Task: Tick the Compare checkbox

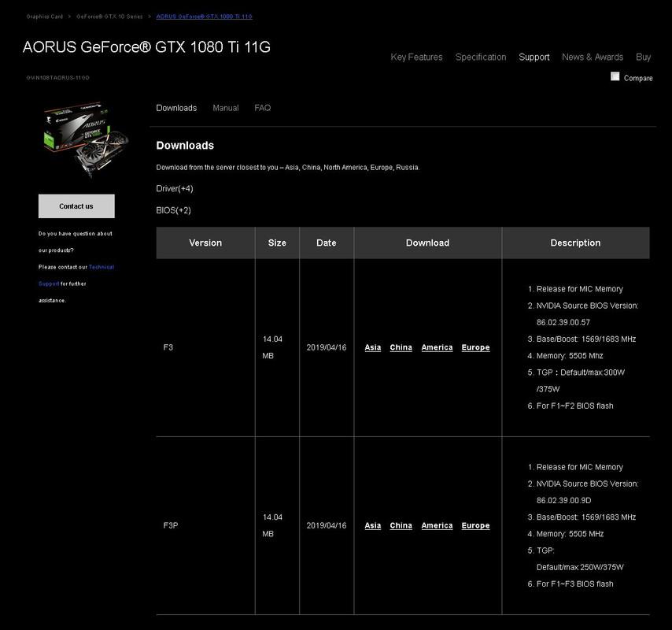Action: coord(615,76)
